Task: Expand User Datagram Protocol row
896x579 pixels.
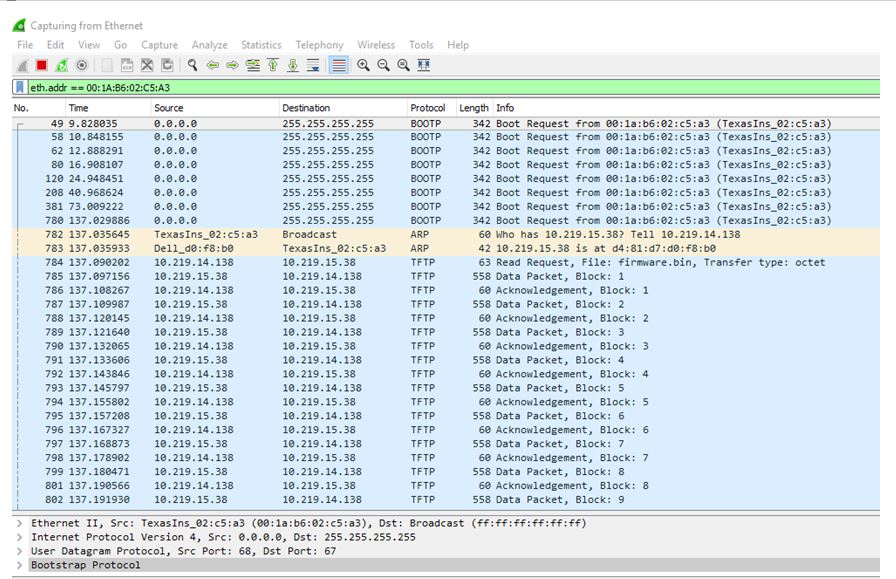Action: tap(20, 551)
